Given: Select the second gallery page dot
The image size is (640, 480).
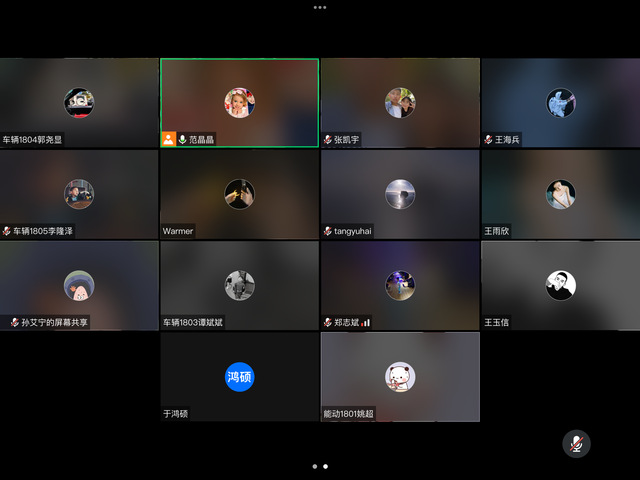Looking at the screenshot, I should click(x=326, y=466).
